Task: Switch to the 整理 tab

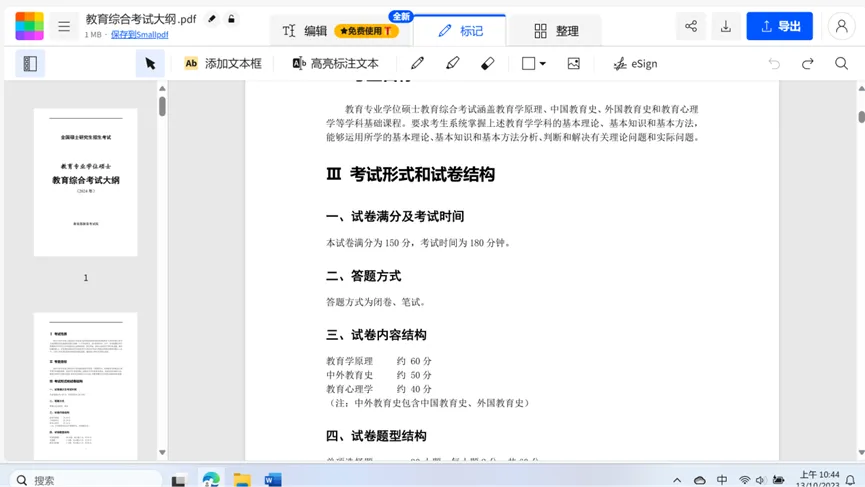Action: pyautogui.click(x=556, y=31)
